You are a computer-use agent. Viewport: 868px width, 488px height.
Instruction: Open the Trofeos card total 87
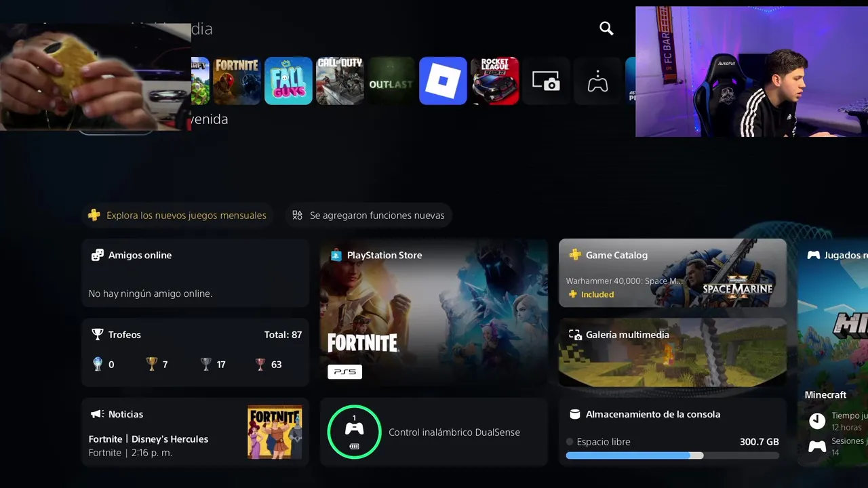(195, 352)
